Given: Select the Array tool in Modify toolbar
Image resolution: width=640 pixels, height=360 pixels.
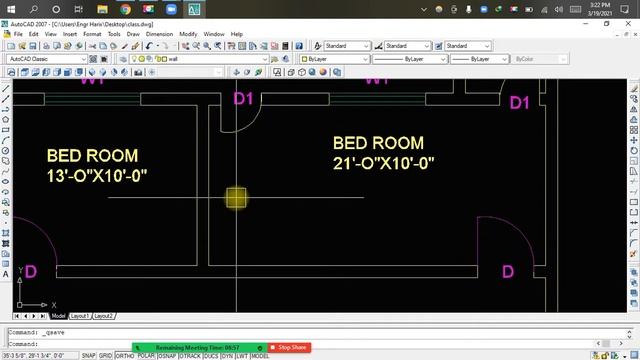Looking at the screenshot, I should pyautogui.click(x=633, y=130).
